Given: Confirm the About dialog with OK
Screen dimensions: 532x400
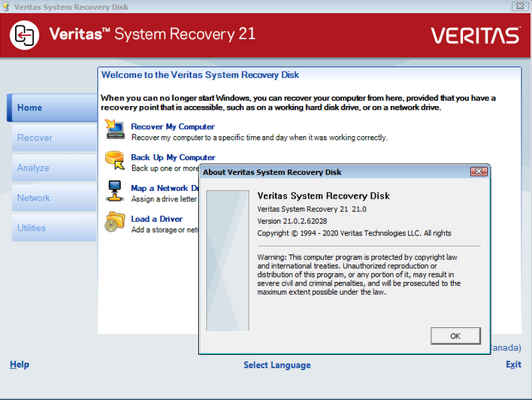Looking at the screenshot, I should coord(455,336).
